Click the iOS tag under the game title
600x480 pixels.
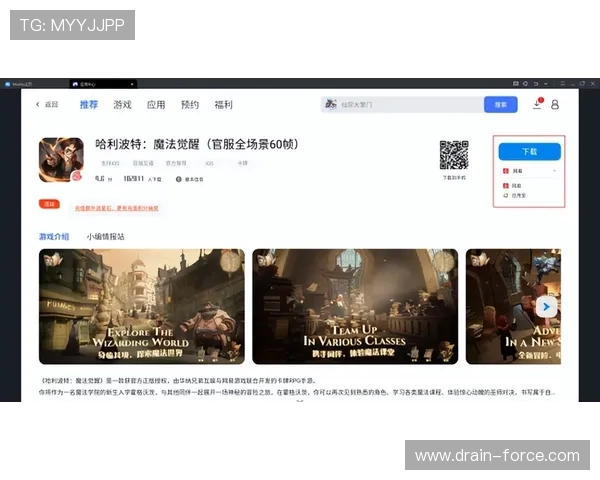coord(209,163)
